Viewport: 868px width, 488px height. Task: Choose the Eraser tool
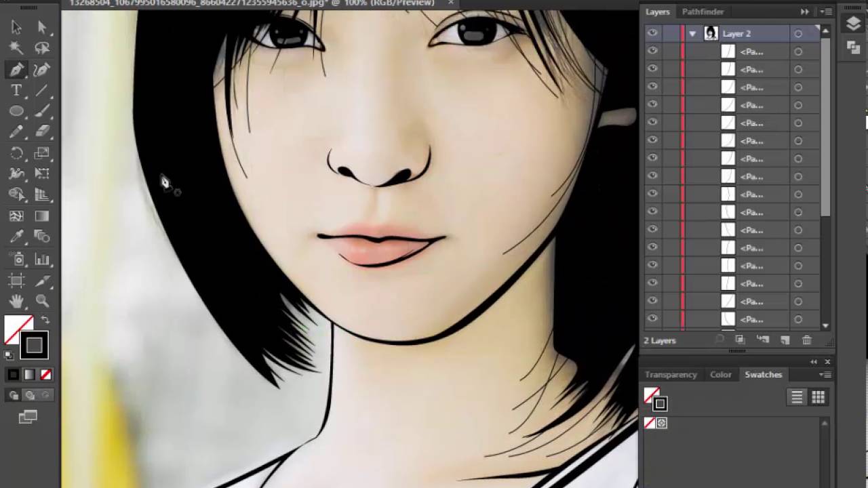click(42, 132)
